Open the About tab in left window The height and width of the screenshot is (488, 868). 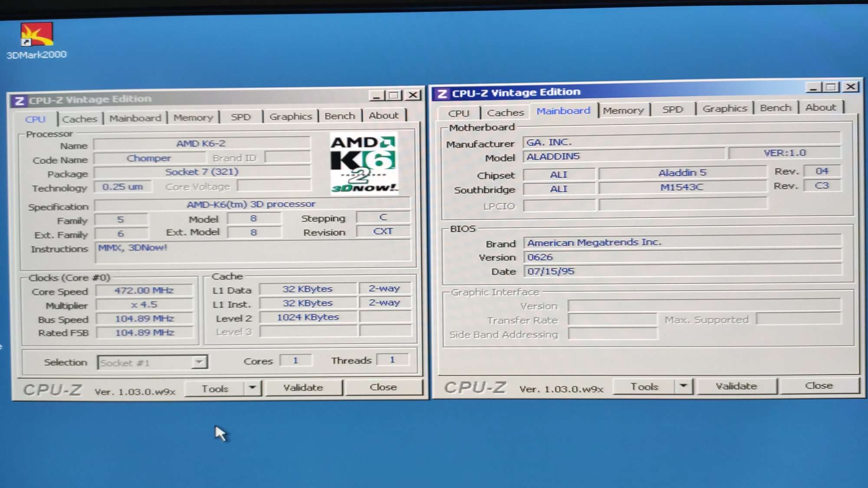click(x=384, y=115)
